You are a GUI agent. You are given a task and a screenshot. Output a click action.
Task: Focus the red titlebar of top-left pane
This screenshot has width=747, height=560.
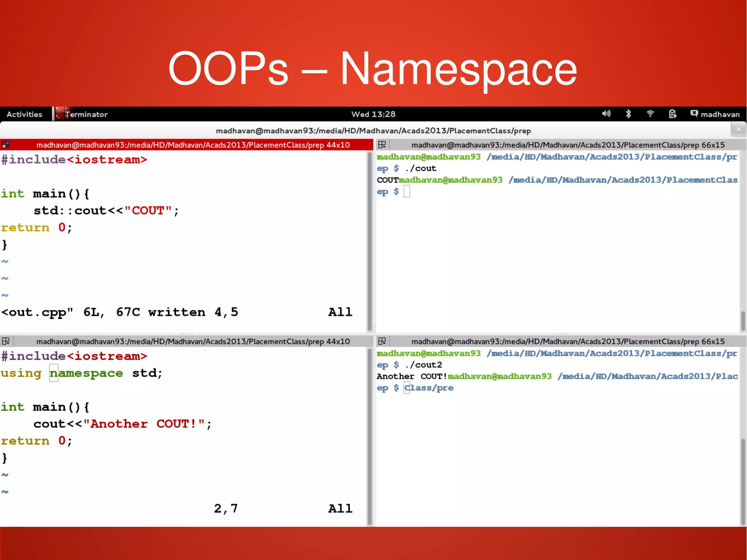[193, 145]
